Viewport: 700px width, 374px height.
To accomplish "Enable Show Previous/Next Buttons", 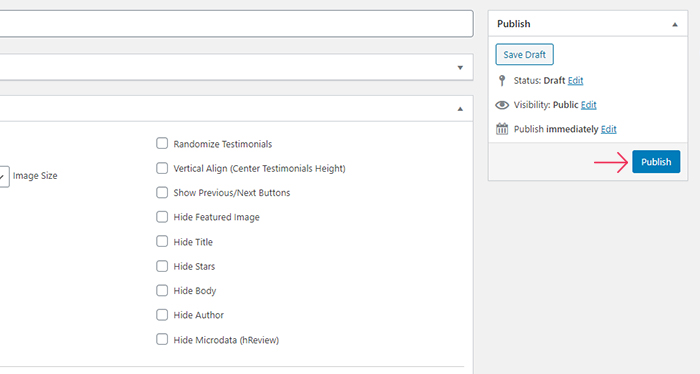I will 162,192.
